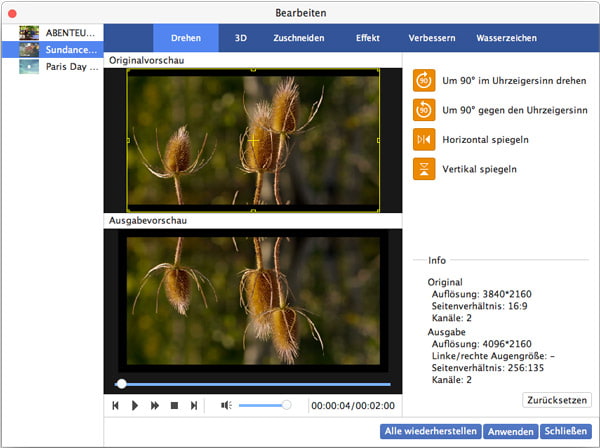Screen dimensions: 600x448
Task: Close the Bearbeiten window with red button
Action: (12, 14)
